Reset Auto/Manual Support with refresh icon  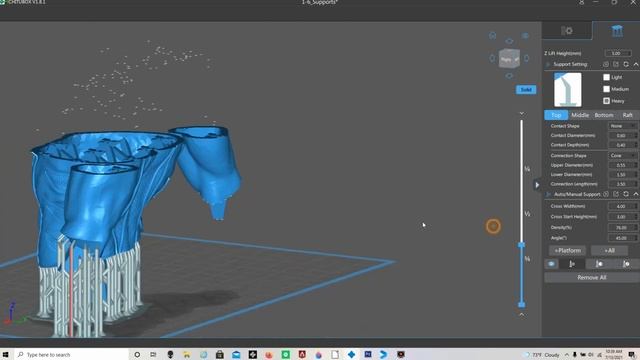(626, 194)
